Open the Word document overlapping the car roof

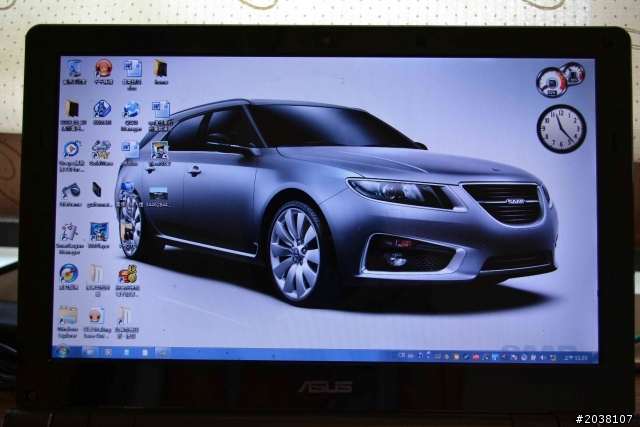click(161, 116)
